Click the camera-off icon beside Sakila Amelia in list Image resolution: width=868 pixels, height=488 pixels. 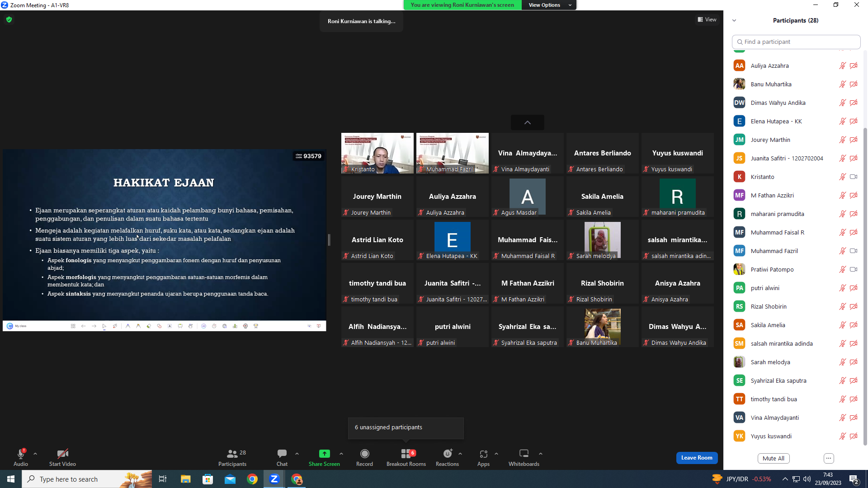(854, 325)
